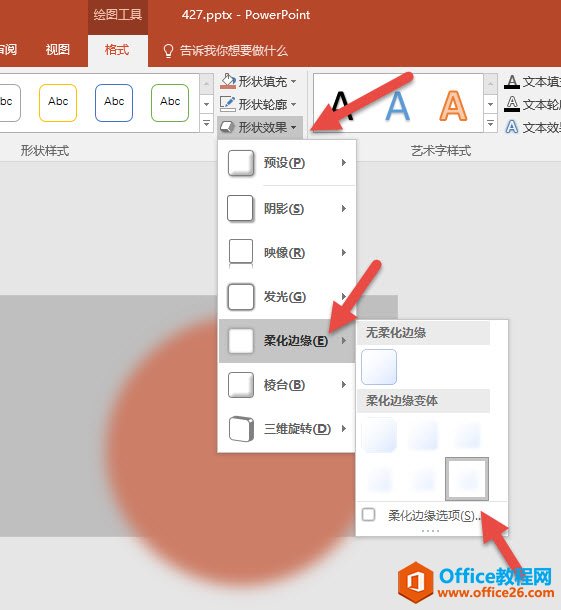This screenshot has width=561, height=610.
Task: Open the 形状效果 dropdown arrow
Action: 293,127
